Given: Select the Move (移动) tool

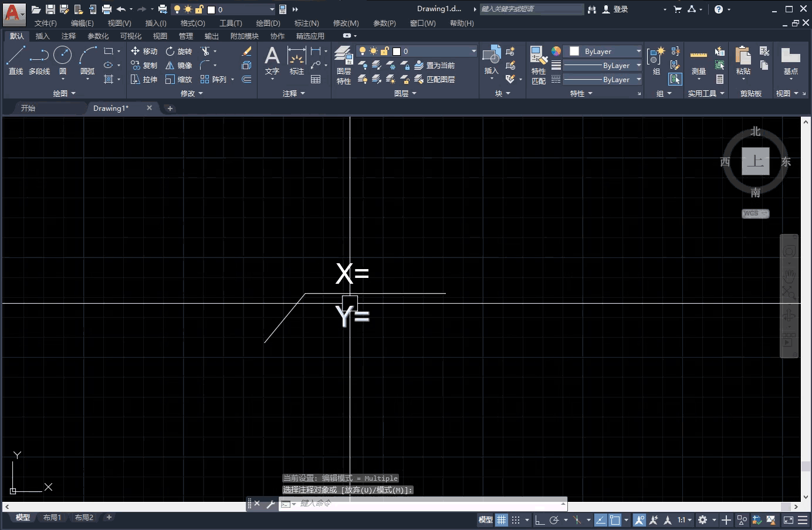Looking at the screenshot, I should tap(144, 51).
